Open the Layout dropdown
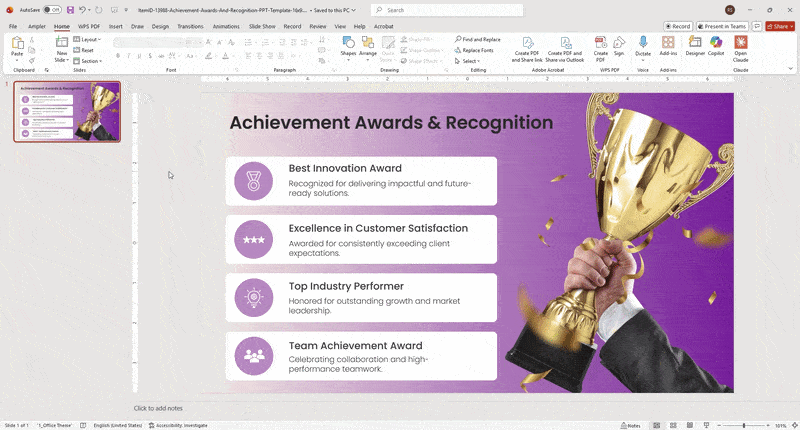800x430 pixels. coord(87,39)
